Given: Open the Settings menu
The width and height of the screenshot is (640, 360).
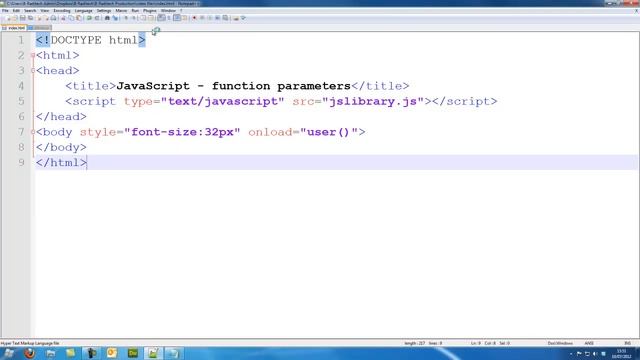Looking at the screenshot, I should click(104, 11).
